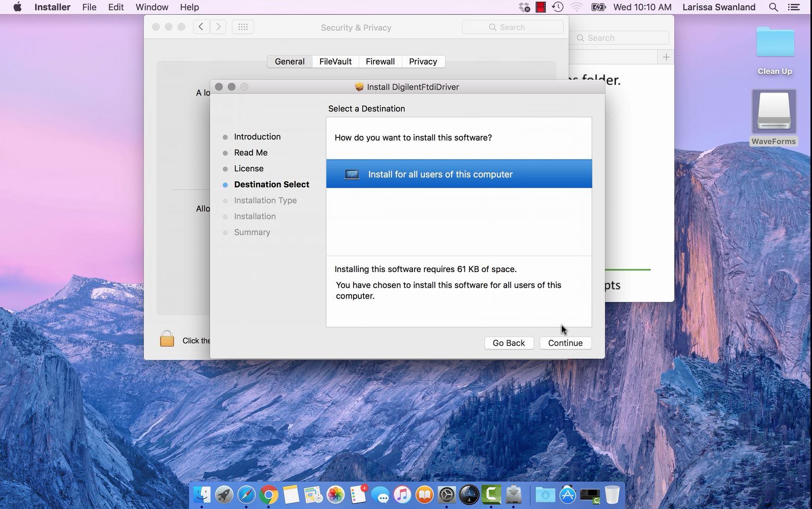
Task: Switch to the Firewall tab
Action: click(380, 62)
